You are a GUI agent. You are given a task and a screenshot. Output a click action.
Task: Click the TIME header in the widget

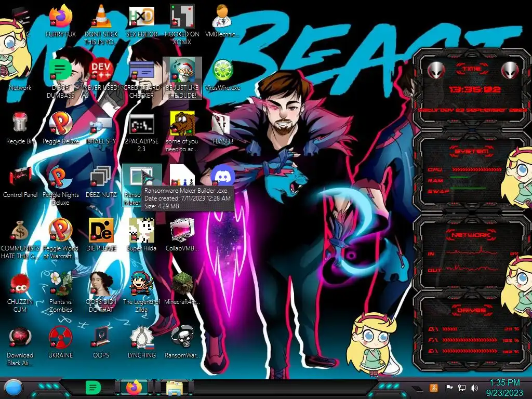coord(472,69)
